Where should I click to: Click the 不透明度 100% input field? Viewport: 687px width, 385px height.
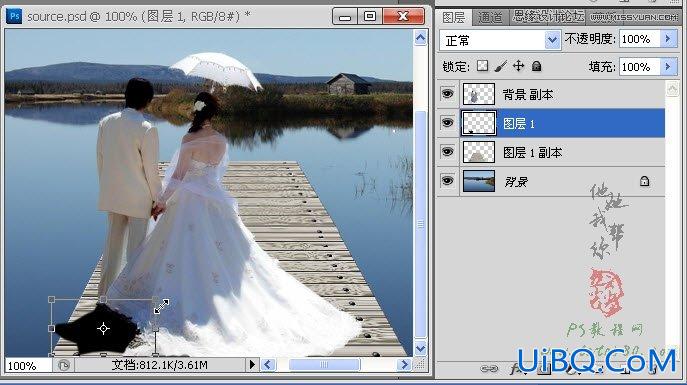640,39
